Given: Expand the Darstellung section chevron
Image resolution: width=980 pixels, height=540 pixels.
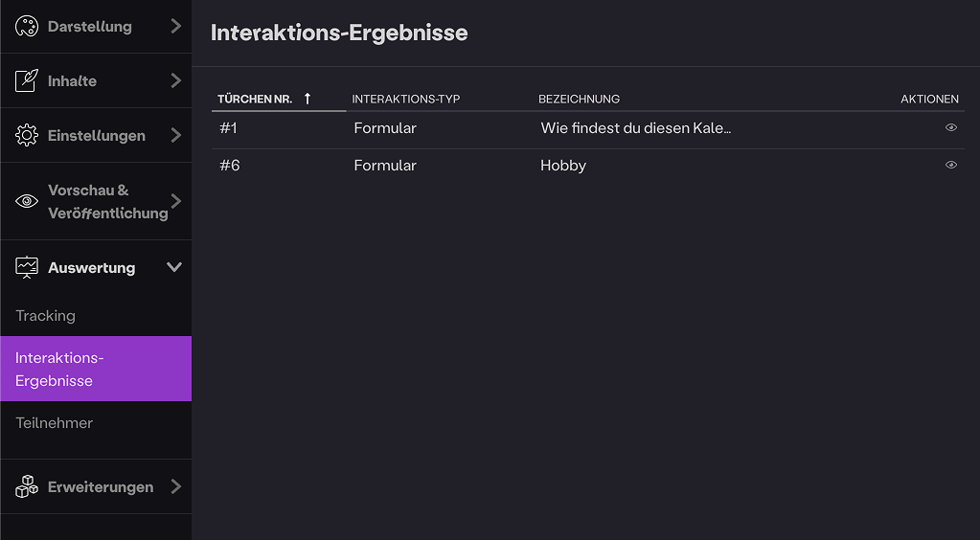Looking at the screenshot, I should [x=175, y=26].
